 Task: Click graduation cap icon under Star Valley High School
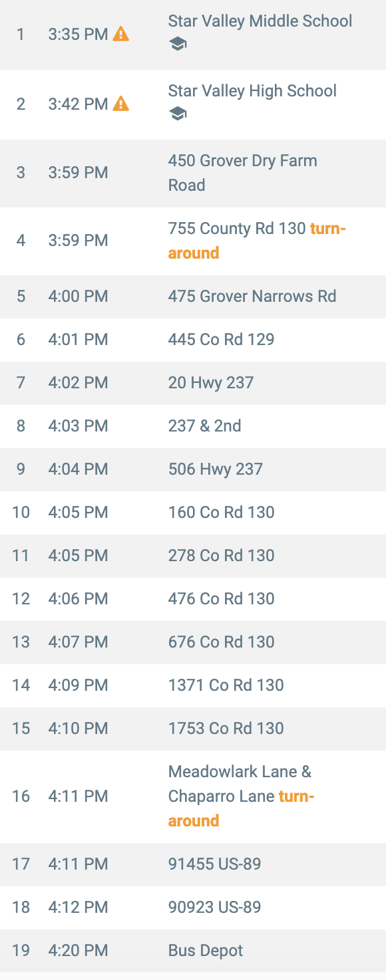(x=178, y=114)
